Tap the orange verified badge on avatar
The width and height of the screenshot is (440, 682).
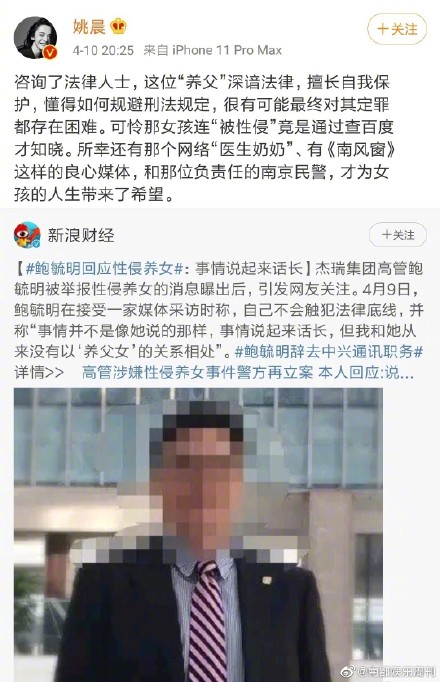51,53
